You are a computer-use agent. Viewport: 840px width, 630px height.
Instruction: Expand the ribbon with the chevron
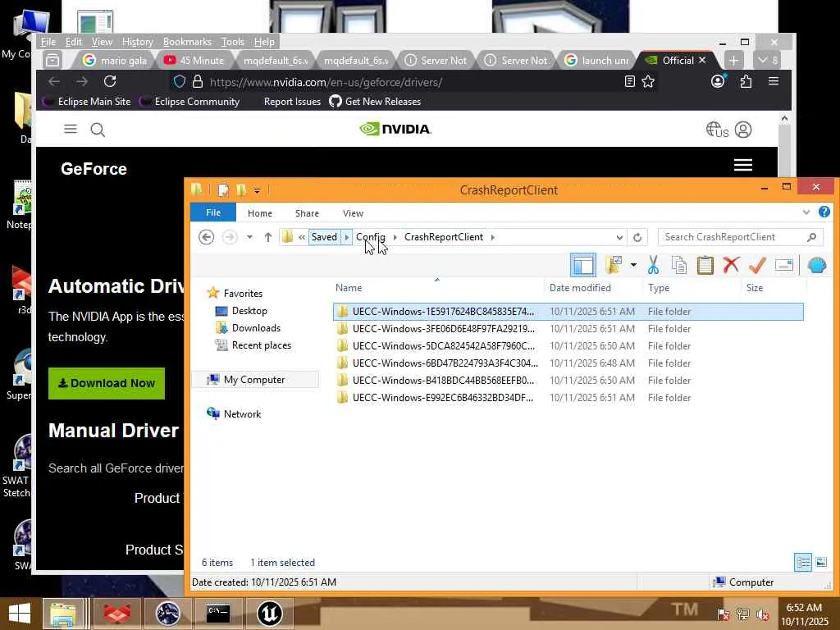[x=806, y=212]
